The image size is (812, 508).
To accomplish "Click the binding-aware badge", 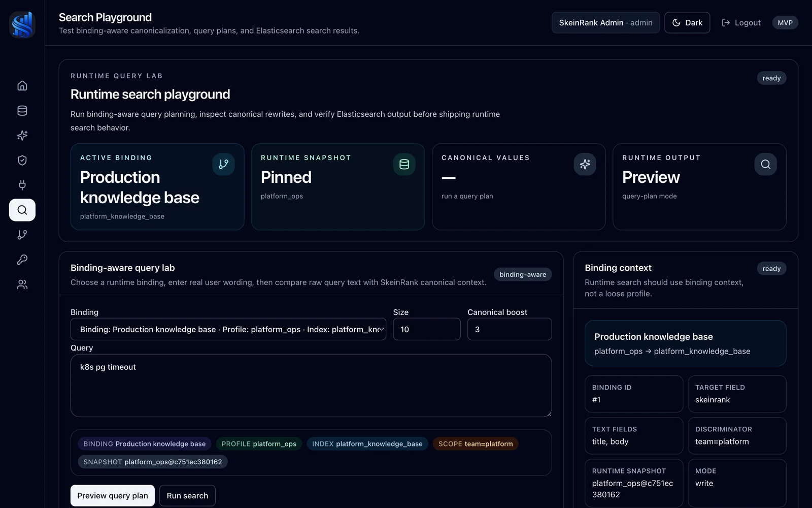I will click(523, 274).
